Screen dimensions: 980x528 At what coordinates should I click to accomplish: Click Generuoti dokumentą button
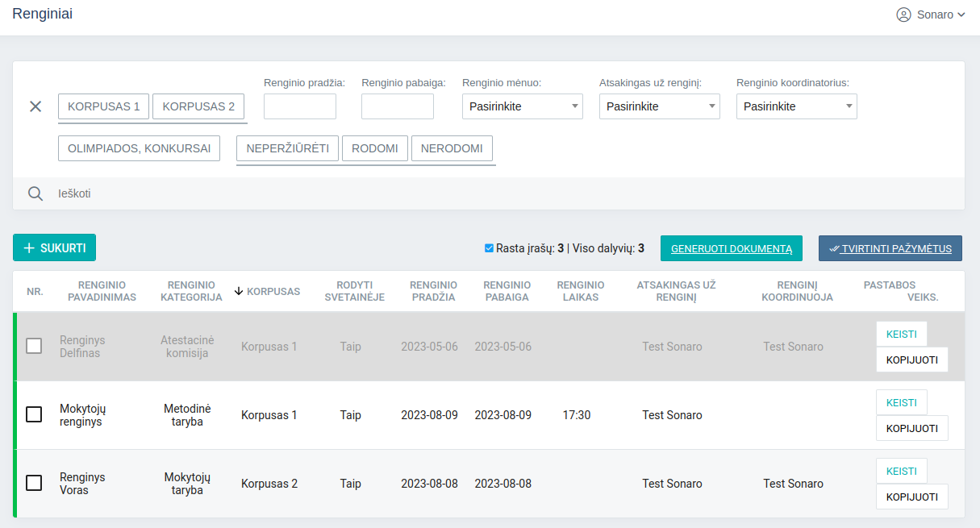[x=731, y=248]
